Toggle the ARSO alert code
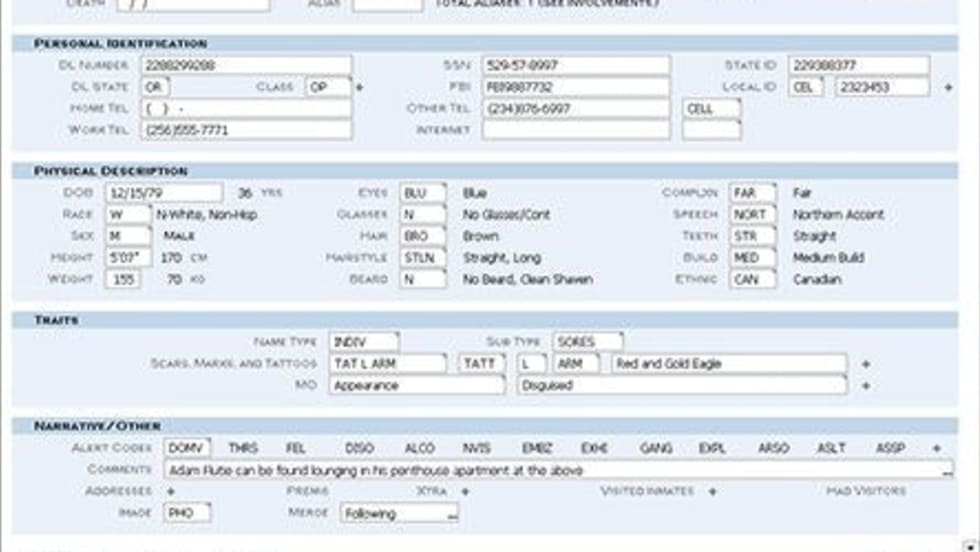 (x=773, y=449)
